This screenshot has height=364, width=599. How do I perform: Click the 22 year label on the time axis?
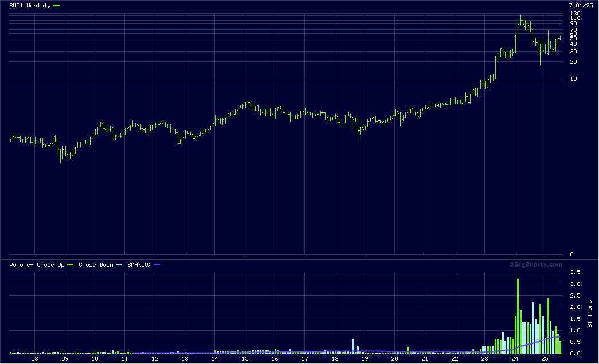tap(455, 359)
